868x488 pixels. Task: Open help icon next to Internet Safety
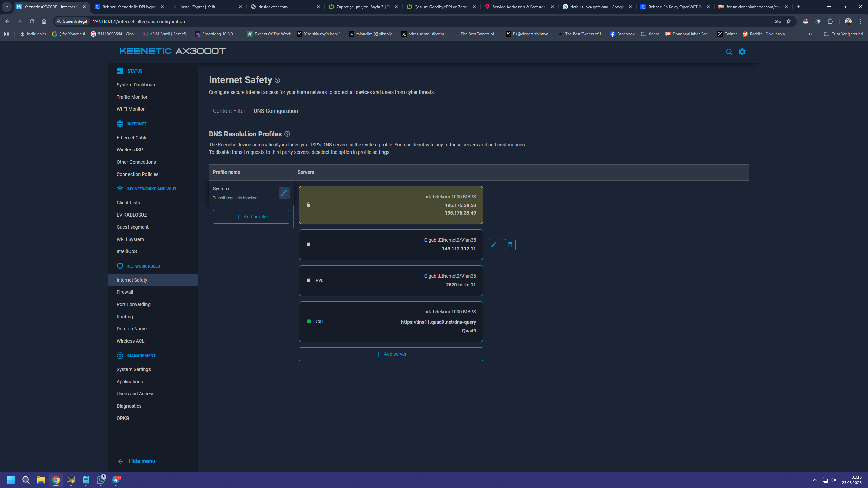[277, 80]
